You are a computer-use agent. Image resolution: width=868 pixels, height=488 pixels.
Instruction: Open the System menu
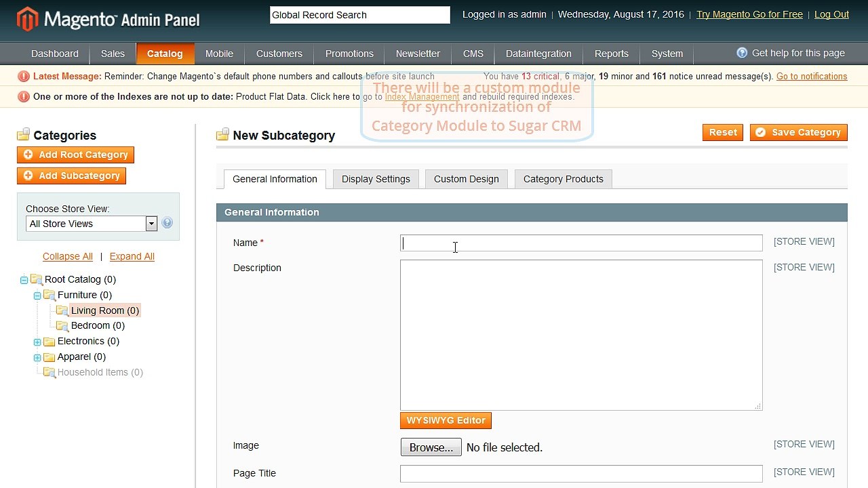(667, 54)
